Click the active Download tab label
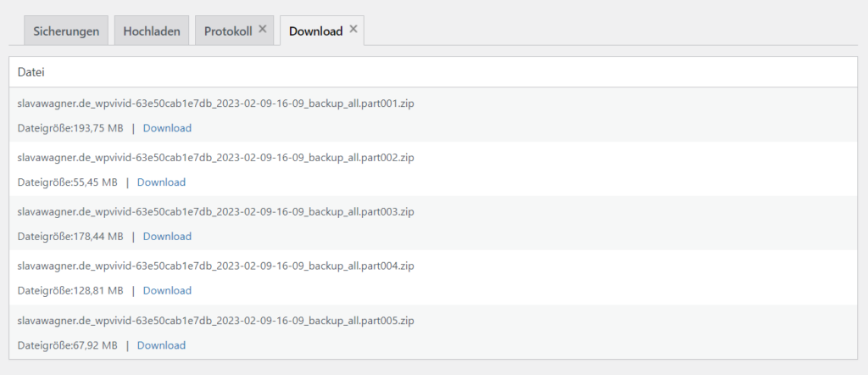The width and height of the screenshot is (868, 375). [315, 31]
